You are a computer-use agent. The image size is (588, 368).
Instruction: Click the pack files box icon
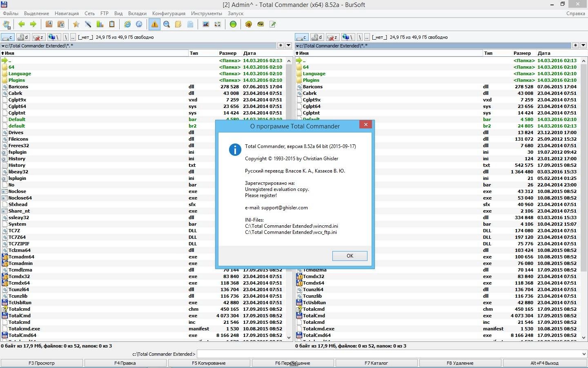coord(49,24)
